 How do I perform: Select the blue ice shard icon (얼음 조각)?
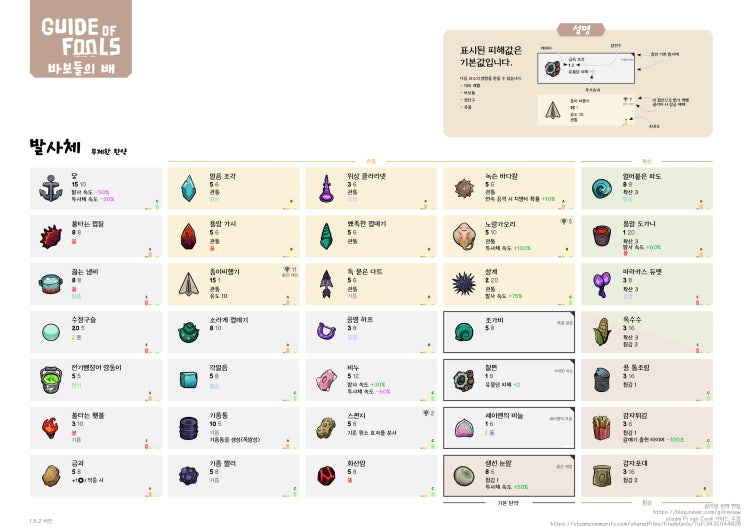[x=189, y=188]
